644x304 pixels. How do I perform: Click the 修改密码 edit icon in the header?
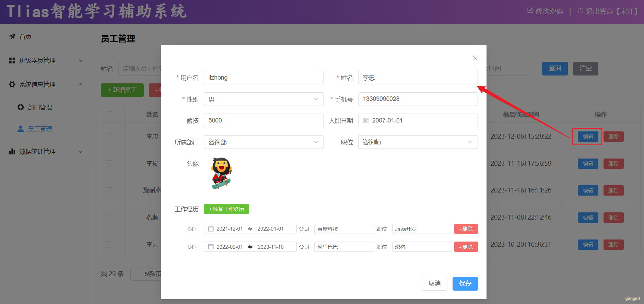[530, 11]
